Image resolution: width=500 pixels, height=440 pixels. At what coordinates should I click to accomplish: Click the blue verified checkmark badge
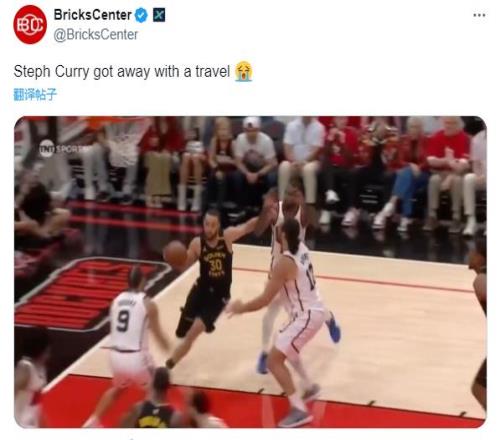pyautogui.click(x=141, y=15)
